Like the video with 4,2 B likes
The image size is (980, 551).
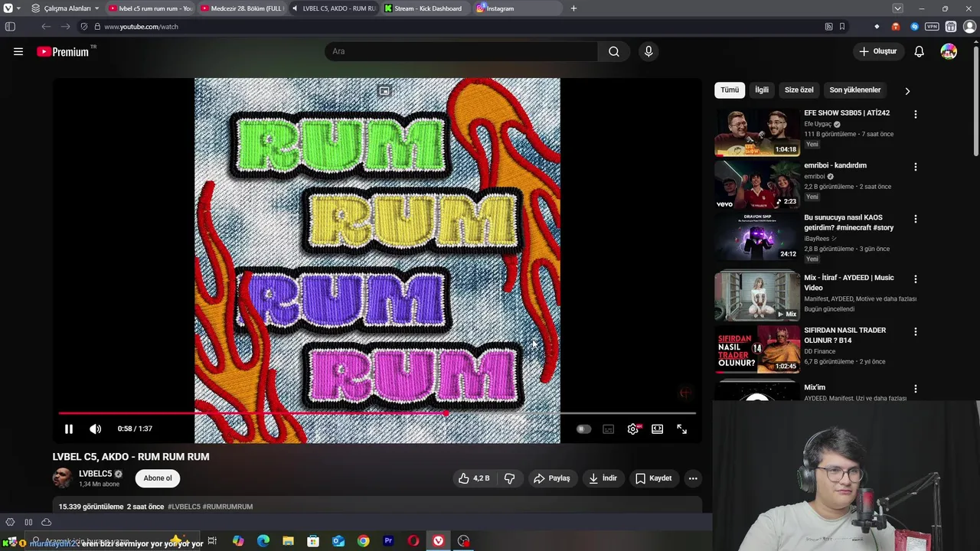[x=474, y=478]
